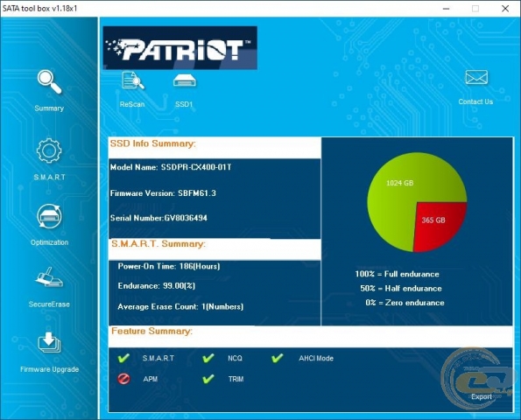Select the SecureErase sidebar label
Screen dimensions: 521x420
click(49, 304)
